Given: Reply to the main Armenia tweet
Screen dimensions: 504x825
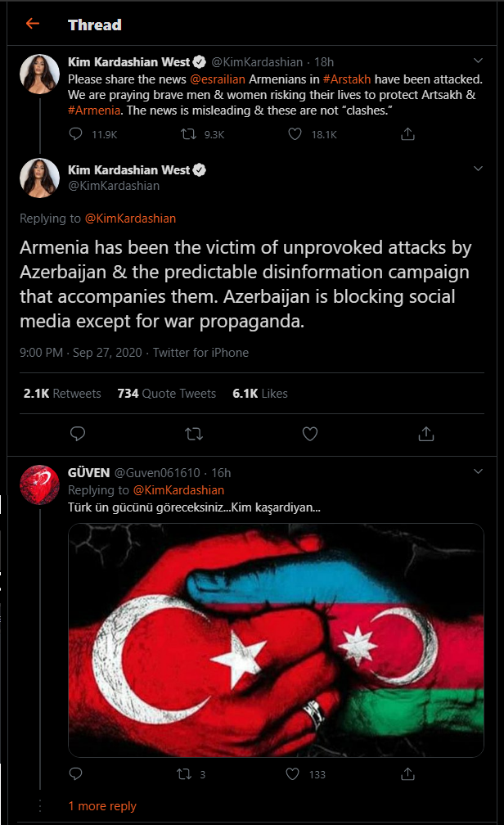Looking at the screenshot, I should click(x=78, y=434).
